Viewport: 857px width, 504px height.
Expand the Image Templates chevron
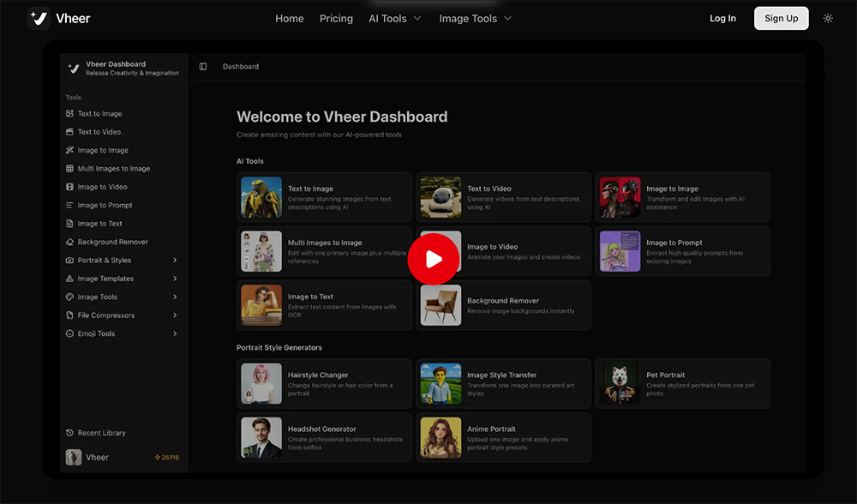pos(175,279)
